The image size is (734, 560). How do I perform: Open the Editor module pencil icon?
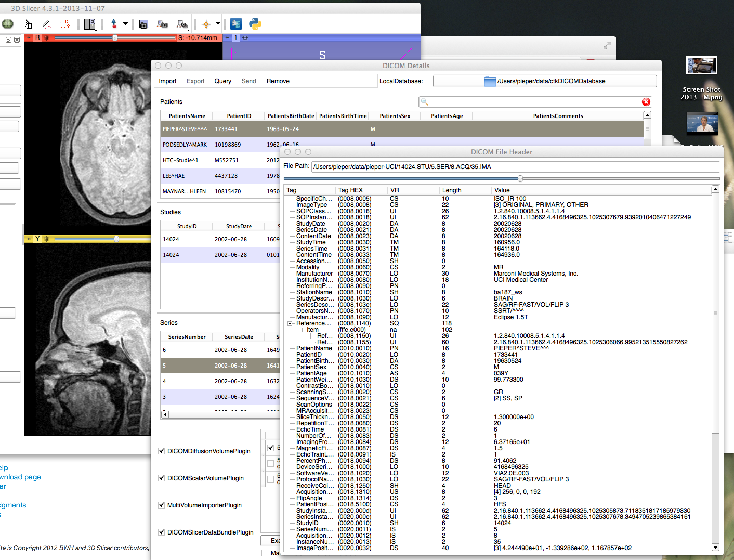pyautogui.click(x=47, y=24)
